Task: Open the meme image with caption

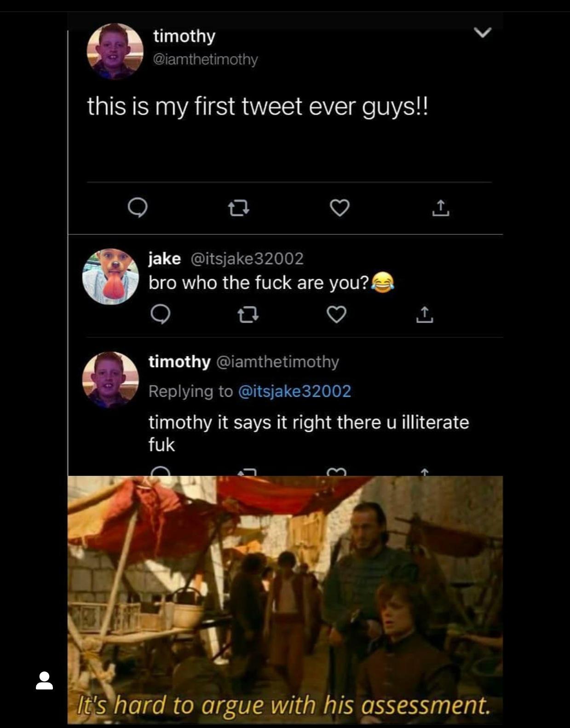Action: (285, 598)
